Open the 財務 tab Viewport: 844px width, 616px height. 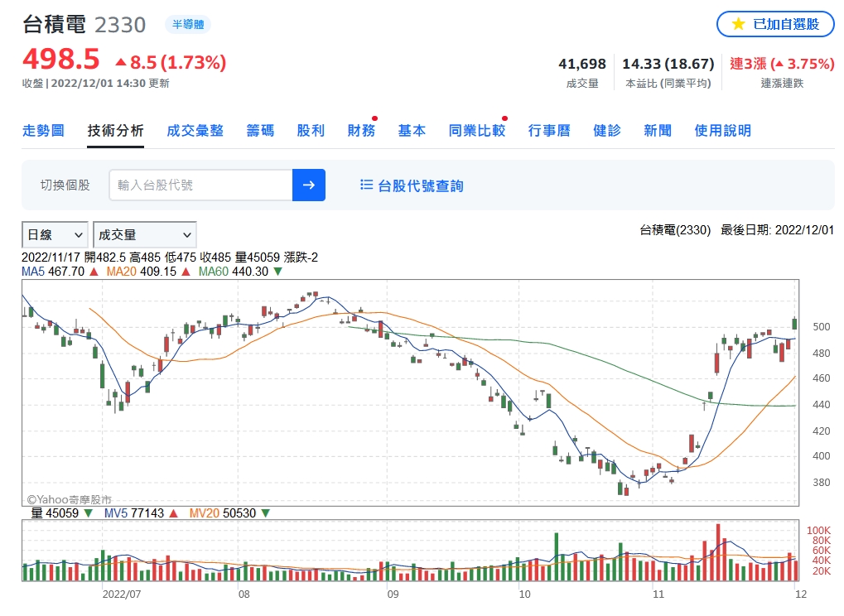pyautogui.click(x=361, y=130)
